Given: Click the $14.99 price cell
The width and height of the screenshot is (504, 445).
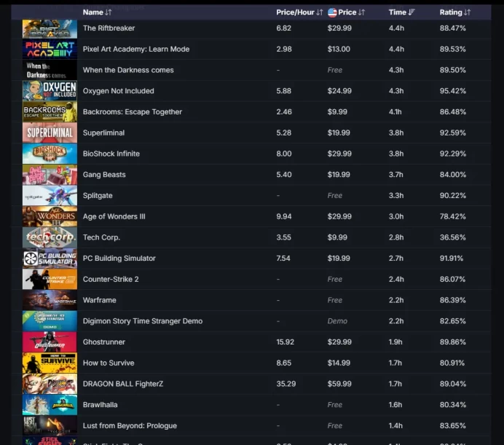Looking at the screenshot, I should coord(339,363).
